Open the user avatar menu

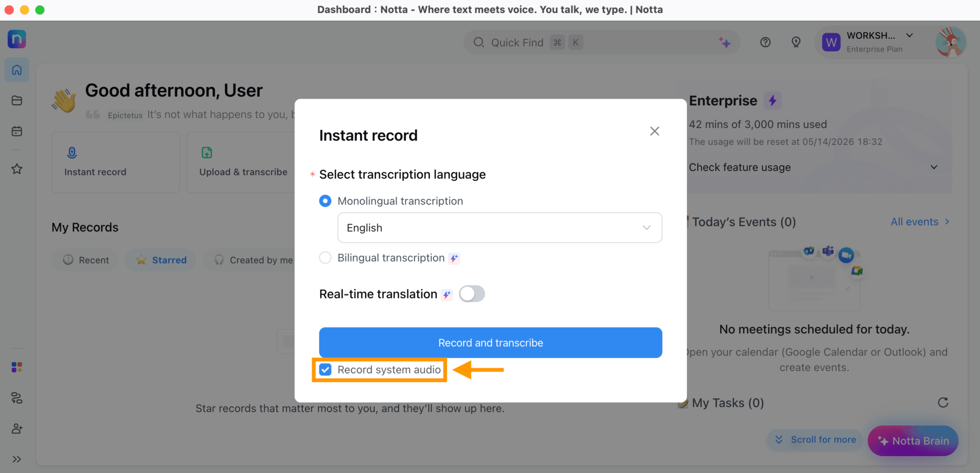(x=951, y=42)
